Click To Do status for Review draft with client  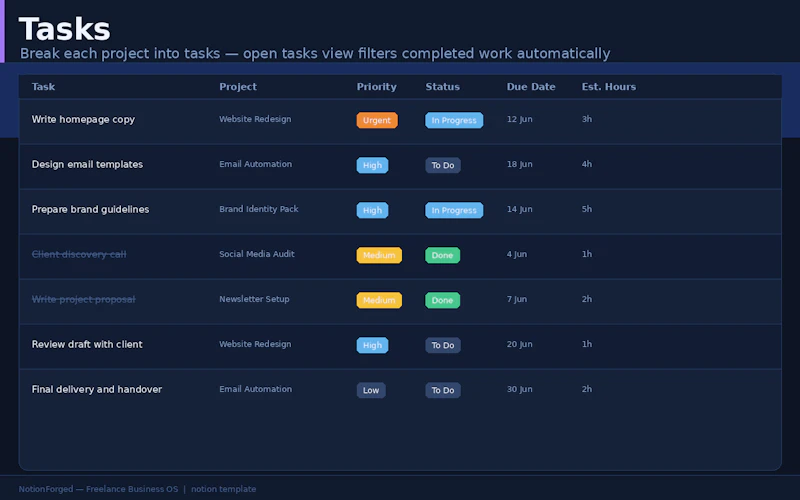[443, 345]
